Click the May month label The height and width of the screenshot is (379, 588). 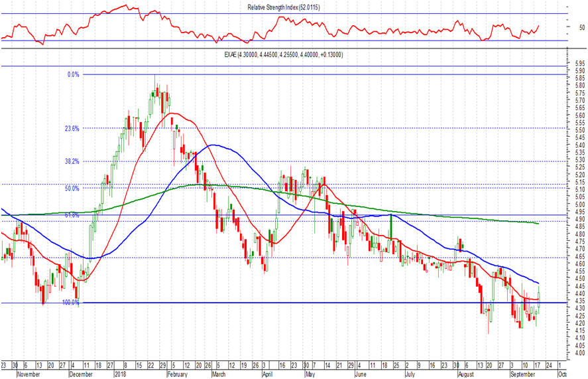(x=310, y=374)
